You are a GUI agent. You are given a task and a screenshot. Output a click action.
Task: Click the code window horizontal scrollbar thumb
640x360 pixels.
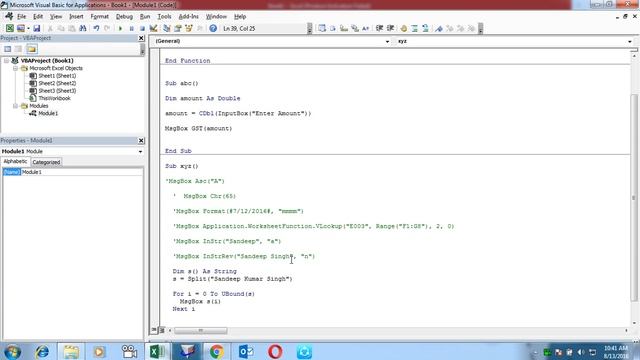[200, 330]
